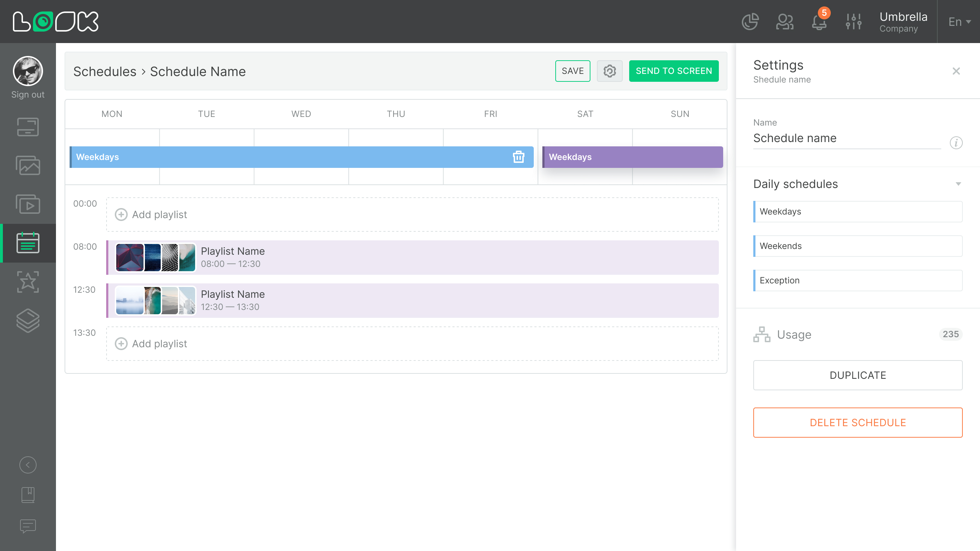Select the Weekends daily schedule
This screenshot has height=551, width=980.
click(x=857, y=246)
